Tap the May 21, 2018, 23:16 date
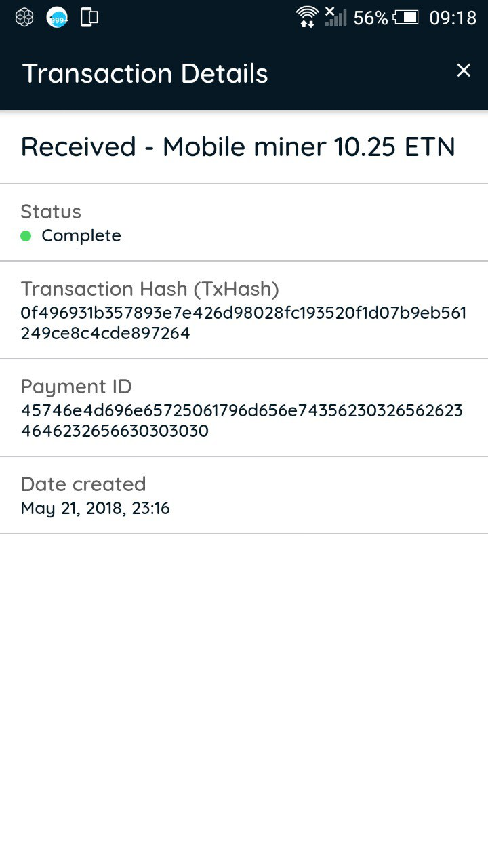 coord(95,509)
